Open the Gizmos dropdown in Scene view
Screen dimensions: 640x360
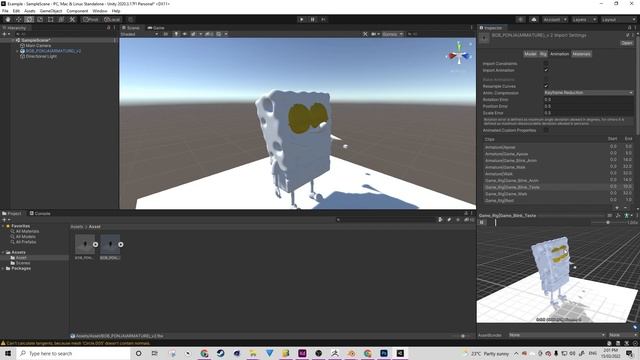pos(392,34)
